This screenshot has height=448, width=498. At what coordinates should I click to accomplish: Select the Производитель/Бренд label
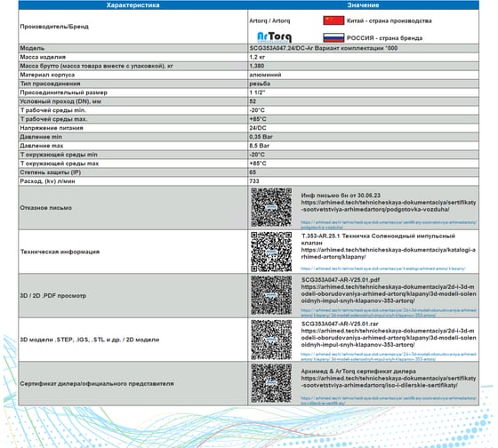pos(54,27)
